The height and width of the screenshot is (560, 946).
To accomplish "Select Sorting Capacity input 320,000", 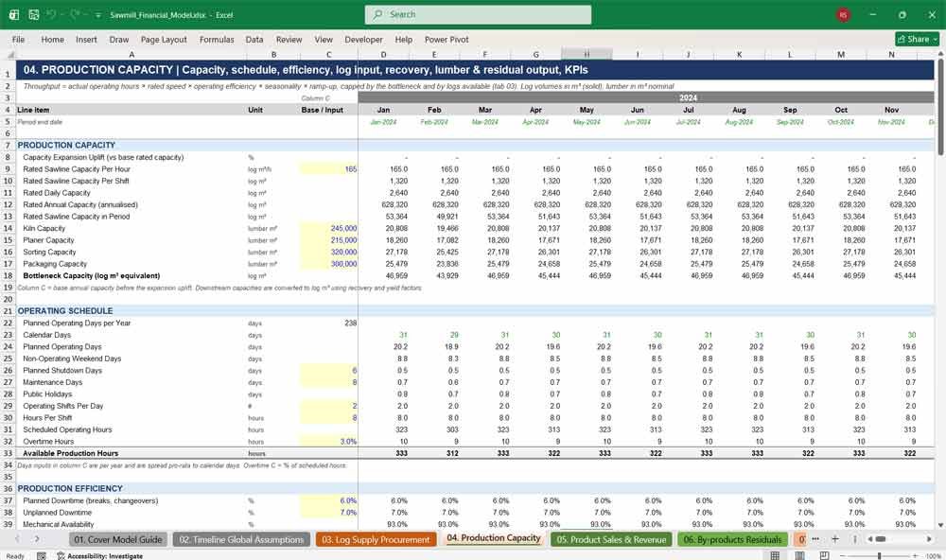I will click(x=329, y=253).
